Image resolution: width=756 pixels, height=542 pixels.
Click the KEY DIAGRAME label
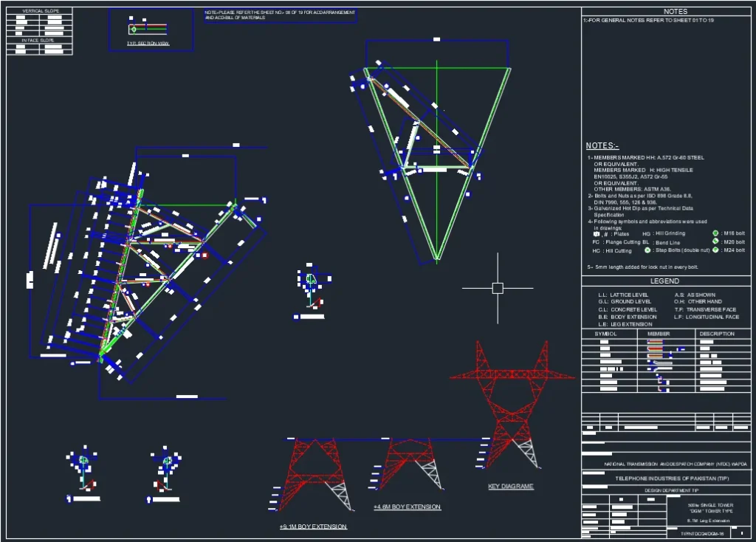pos(510,487)
